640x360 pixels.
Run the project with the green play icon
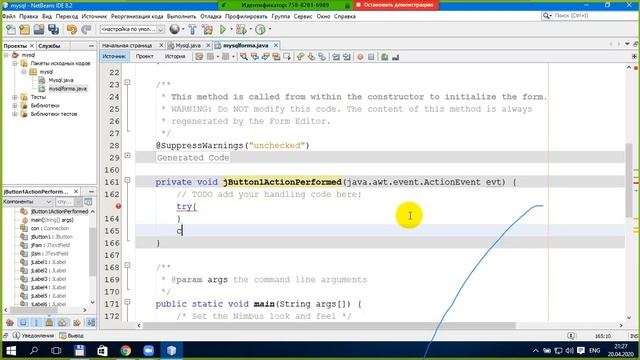pos(222,29)
